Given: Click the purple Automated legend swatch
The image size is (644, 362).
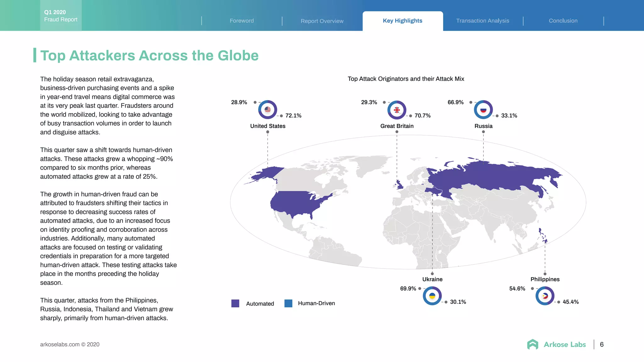Looking at the screenshot, I should pyautogui.click(x=235, y=303).
